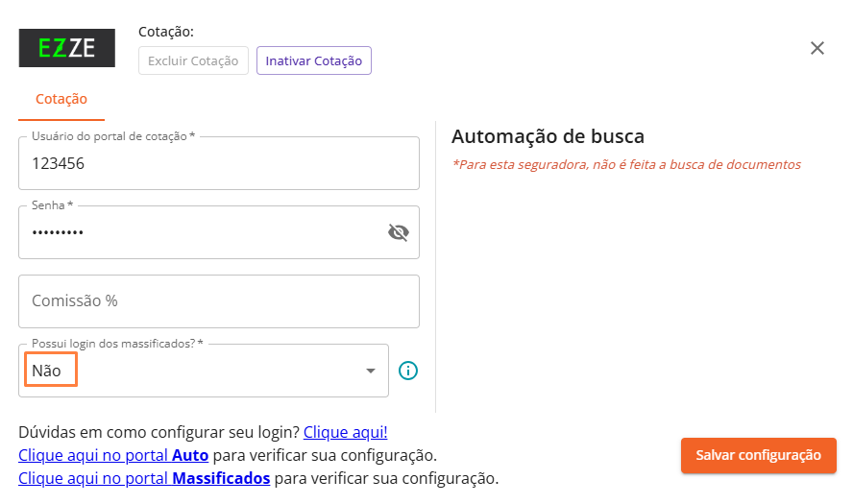Click the "Dúvidas em como configurar" question text
This screenshot has height=504, width=853.
point(158,432)
